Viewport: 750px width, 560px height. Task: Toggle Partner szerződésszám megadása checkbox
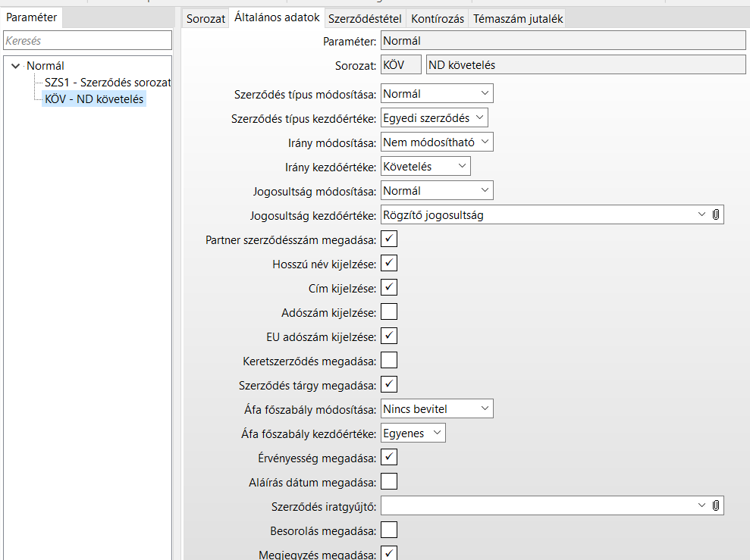pos(389,239)
